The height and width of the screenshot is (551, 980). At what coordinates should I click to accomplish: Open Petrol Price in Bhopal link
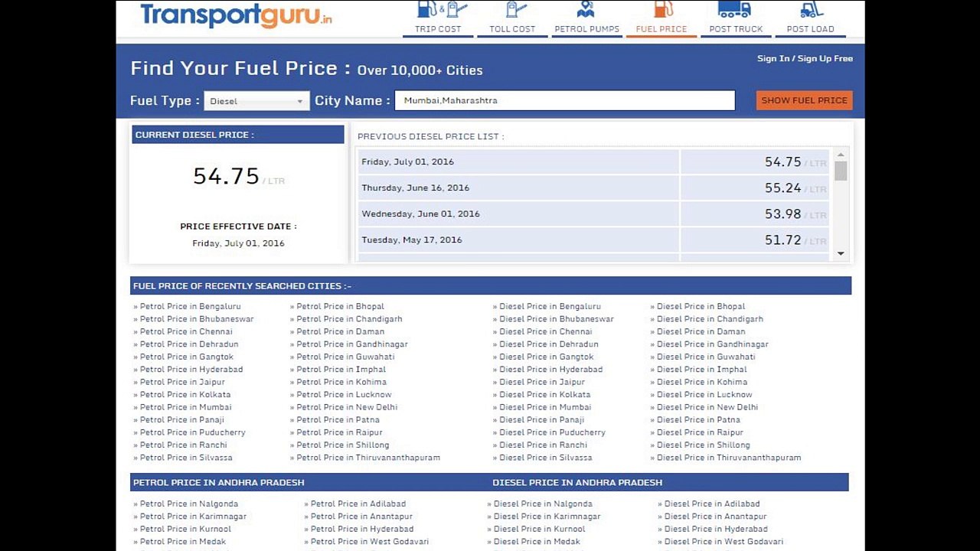(x=340, y=306)
